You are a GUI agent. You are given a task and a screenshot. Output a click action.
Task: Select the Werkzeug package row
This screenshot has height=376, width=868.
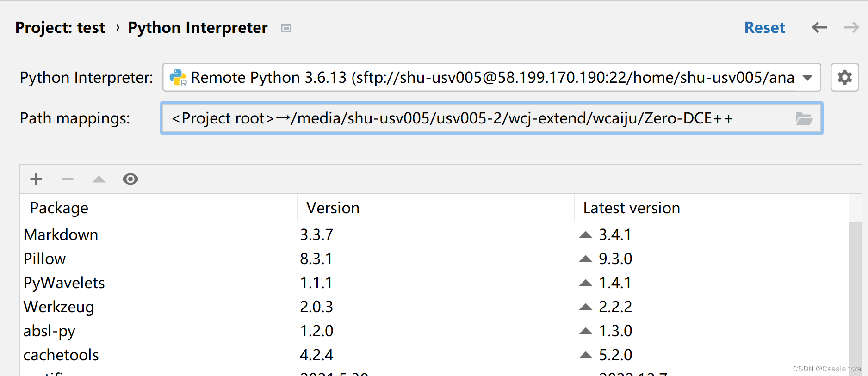point(435,307)
